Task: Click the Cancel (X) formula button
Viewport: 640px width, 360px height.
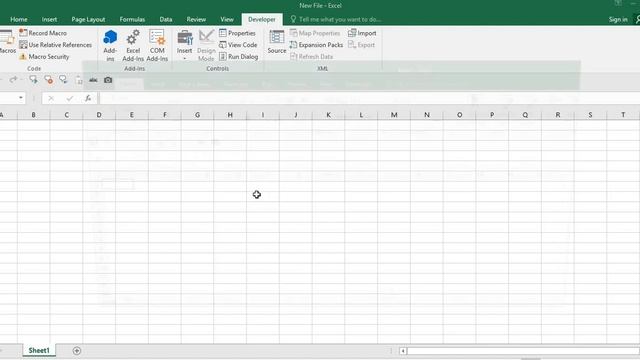Action: [x=51, y=98]
